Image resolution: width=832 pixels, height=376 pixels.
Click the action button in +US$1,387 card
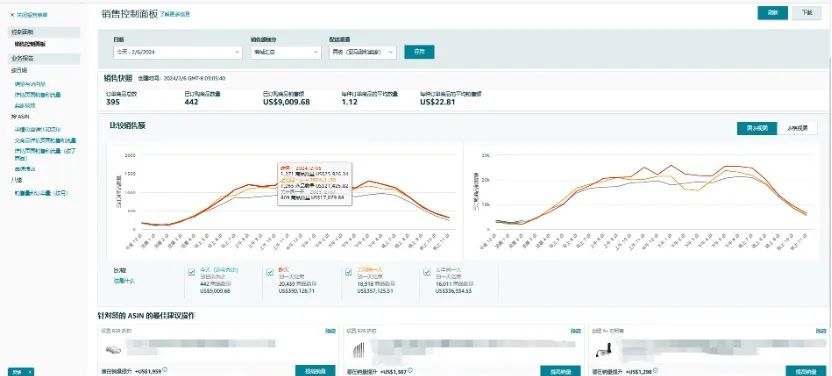[x=560, y=371]
